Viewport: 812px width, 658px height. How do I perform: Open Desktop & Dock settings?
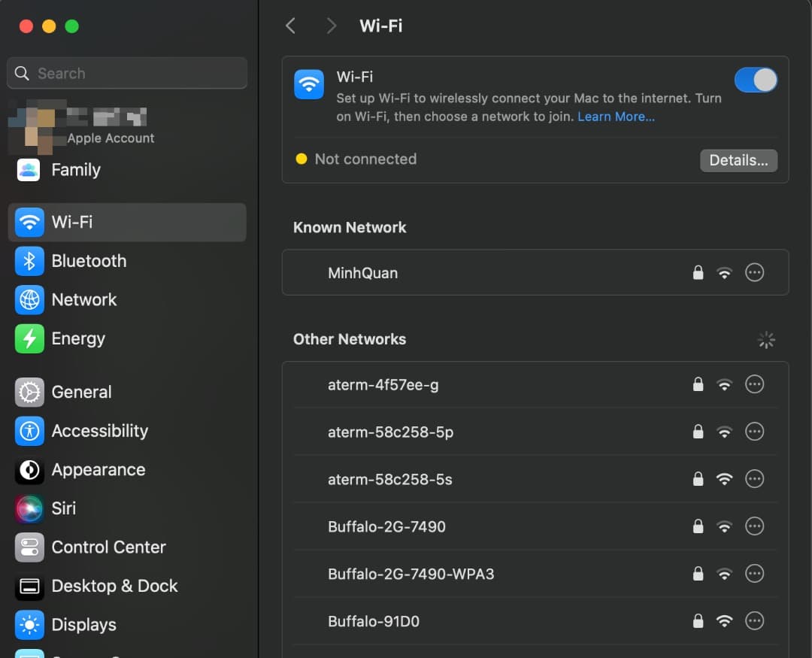(114, 586)
